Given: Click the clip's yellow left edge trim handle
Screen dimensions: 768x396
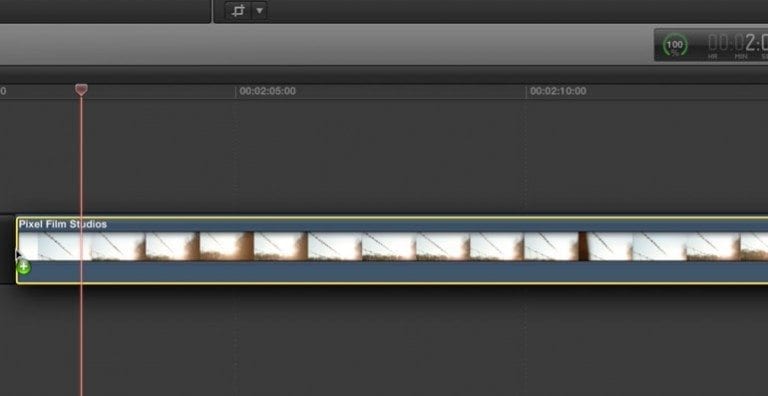Looking at the screenshot, I should click(17, 250).
